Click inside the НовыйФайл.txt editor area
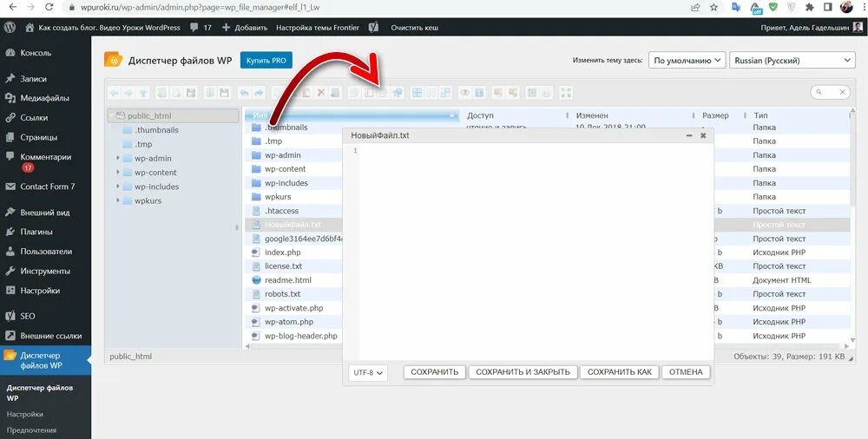868x439 pixels. 536,252
